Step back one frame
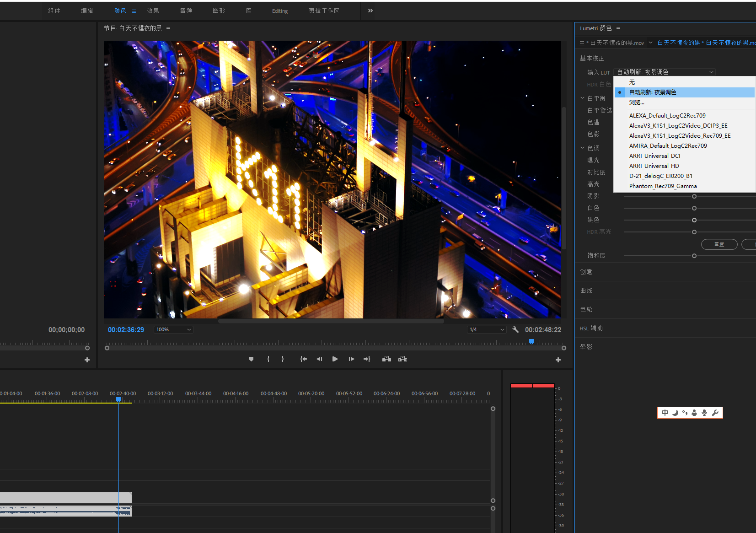The width and height of the screenshot is (756, 533). click(319, 359)
